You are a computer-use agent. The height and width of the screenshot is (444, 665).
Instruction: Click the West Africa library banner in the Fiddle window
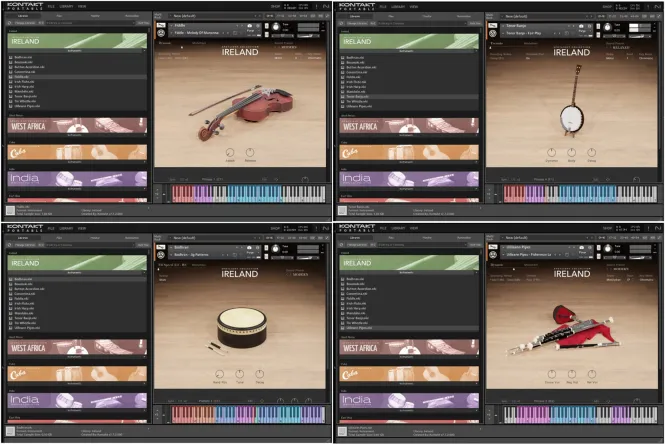77,126
